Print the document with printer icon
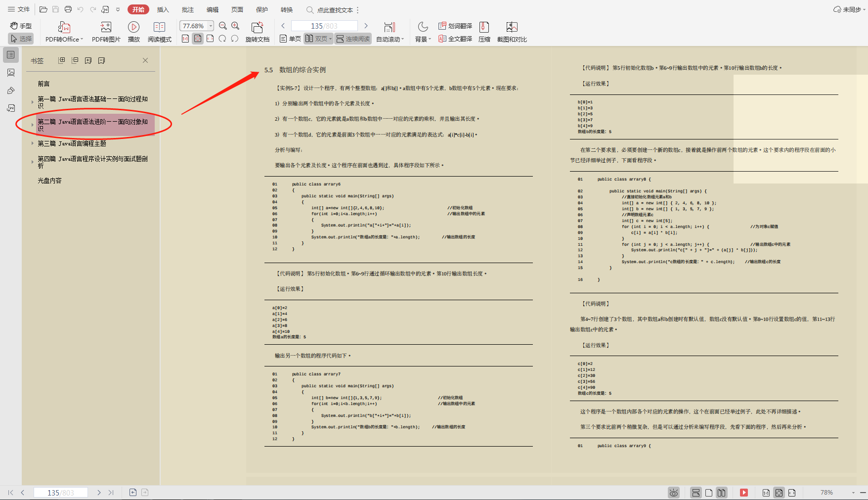The width and height of the screenshot is (868, 500). (68, 9)
